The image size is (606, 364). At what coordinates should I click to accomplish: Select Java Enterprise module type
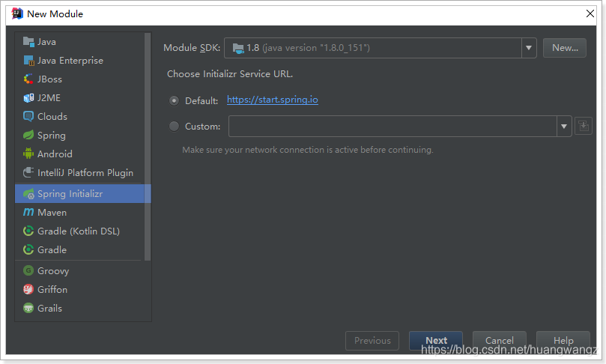pyautogui.click(x=79, y=60)
